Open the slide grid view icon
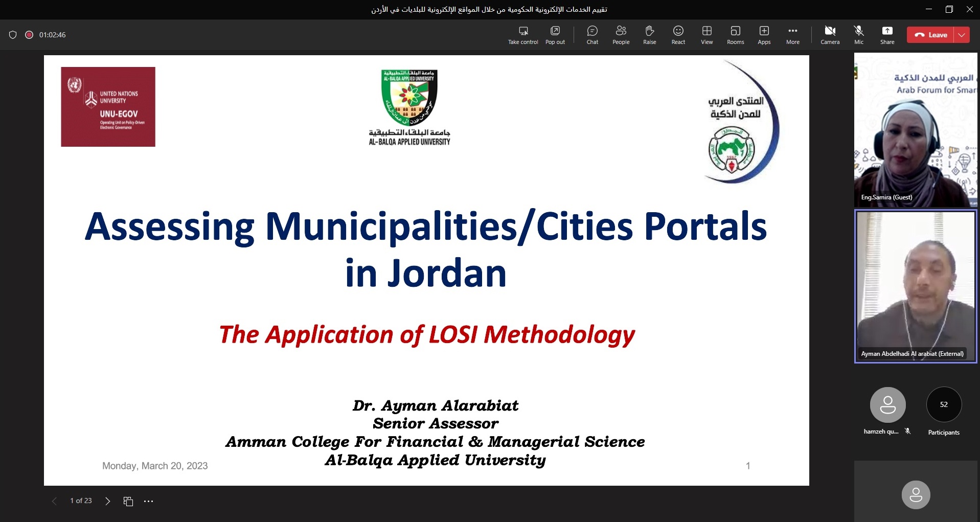 [128, 501]
